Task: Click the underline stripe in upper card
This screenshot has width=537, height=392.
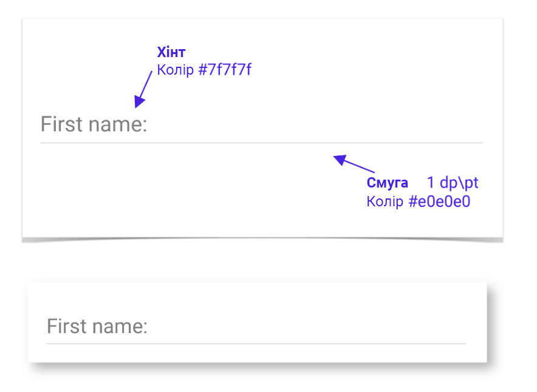Action: 261,143
